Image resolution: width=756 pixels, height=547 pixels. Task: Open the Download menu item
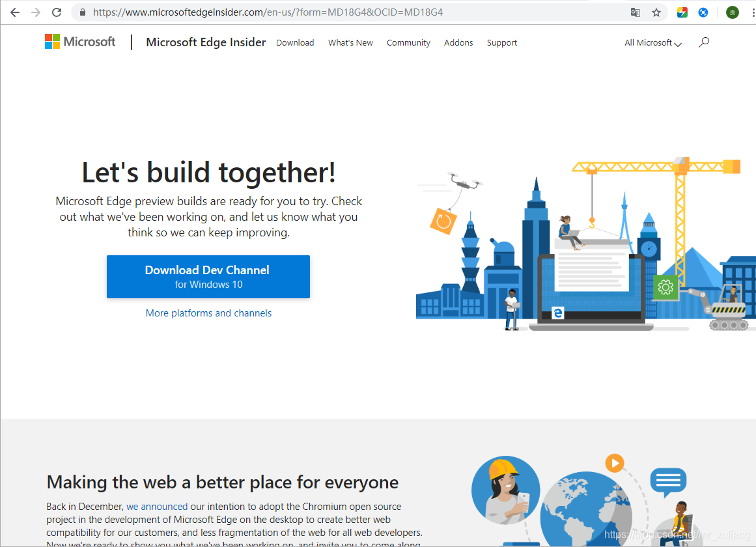click(x=295, y=43)
